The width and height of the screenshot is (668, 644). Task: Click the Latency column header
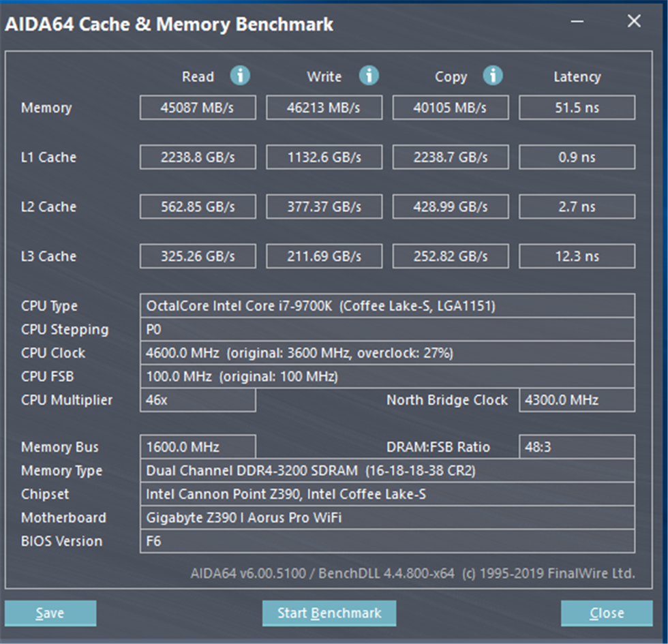[x=577, y=76]
